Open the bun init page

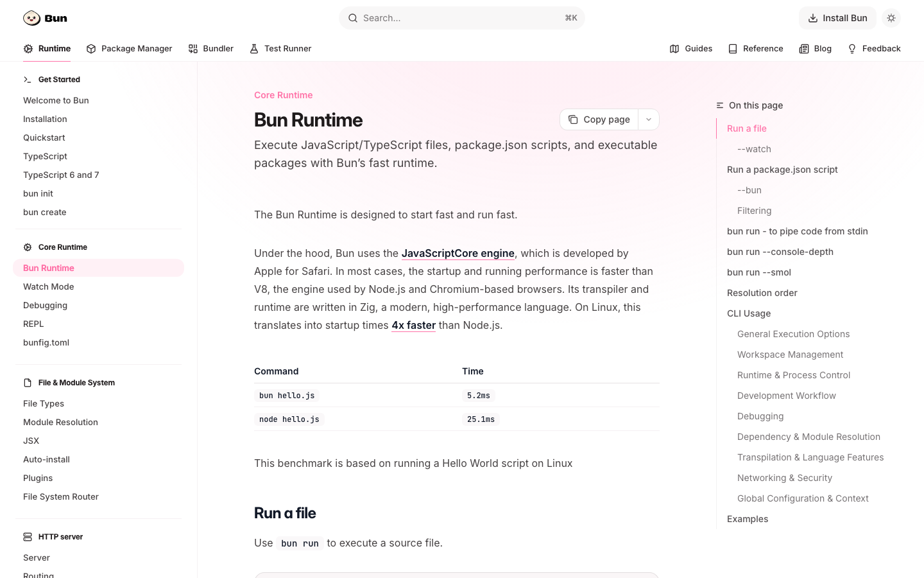coord(38,193)
